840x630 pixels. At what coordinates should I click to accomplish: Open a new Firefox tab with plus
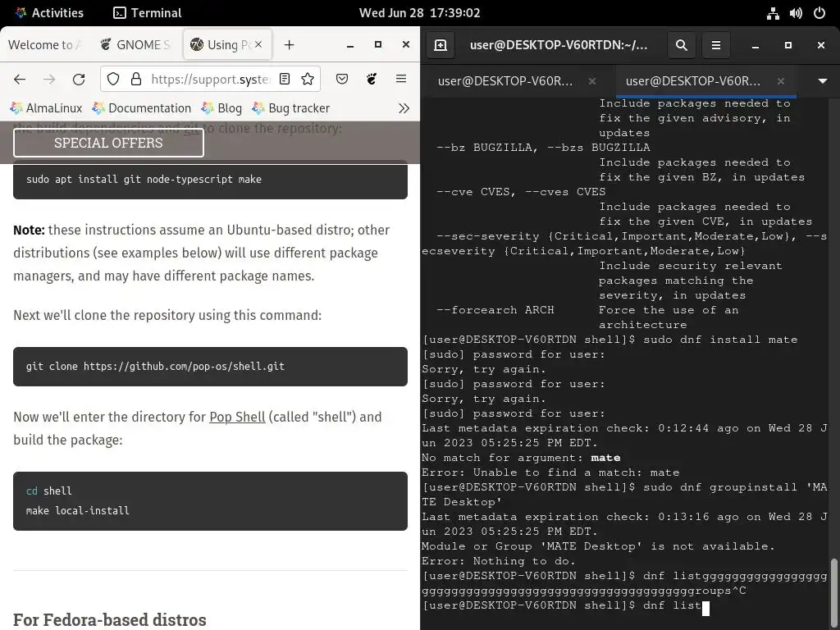click(290, 45)
